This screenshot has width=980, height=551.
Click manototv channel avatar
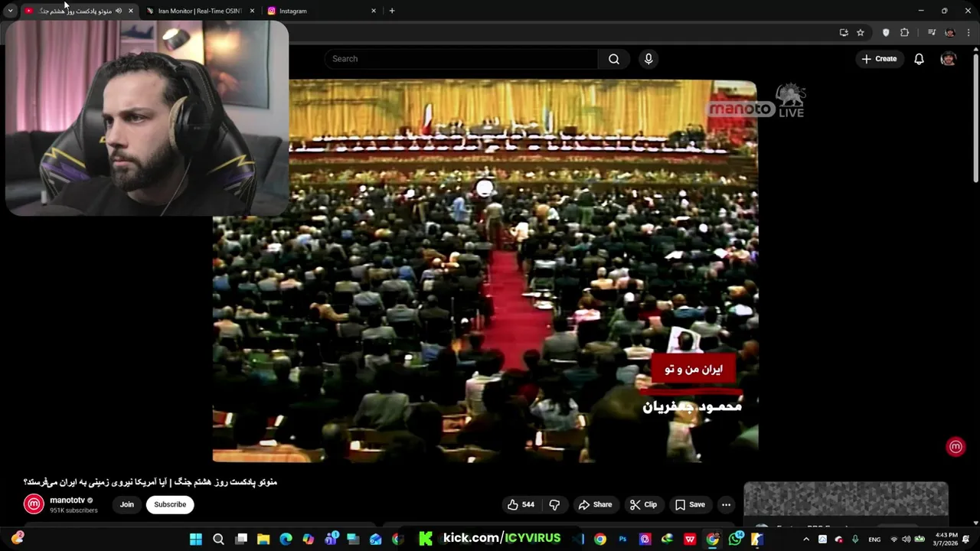point(34,504)
